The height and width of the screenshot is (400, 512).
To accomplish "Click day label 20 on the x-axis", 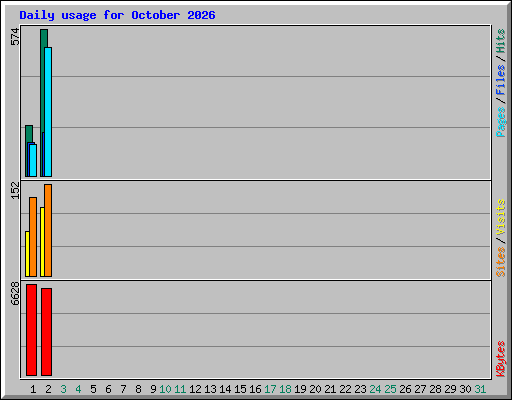I will point(315,389).
